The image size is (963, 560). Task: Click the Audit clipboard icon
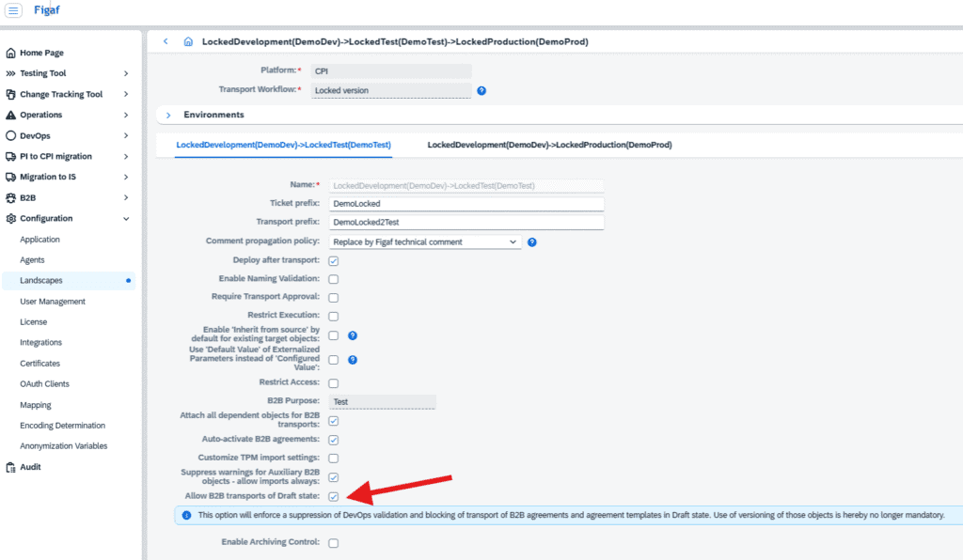(x=10, y=467)
